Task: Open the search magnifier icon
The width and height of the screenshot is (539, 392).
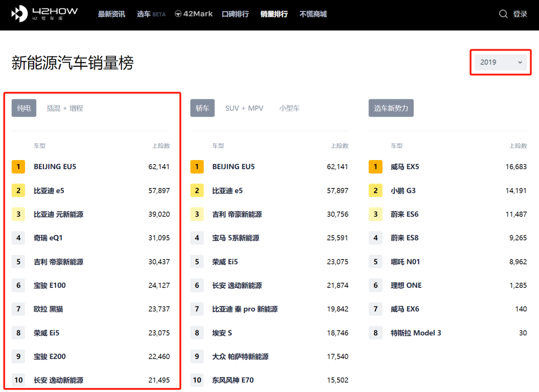Action: (x=503, y=14)
